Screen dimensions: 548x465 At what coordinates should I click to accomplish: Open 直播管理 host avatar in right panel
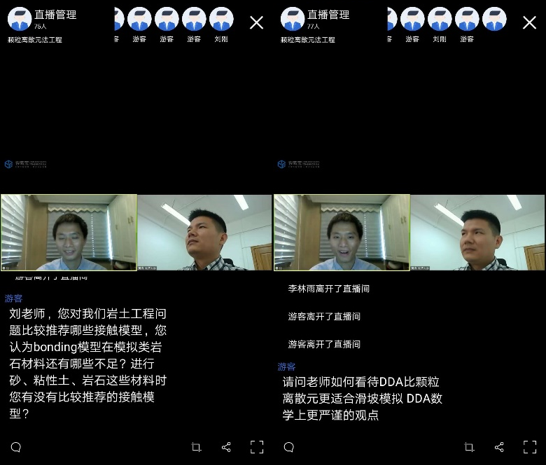pyautogui.click(x=293, y=19)
